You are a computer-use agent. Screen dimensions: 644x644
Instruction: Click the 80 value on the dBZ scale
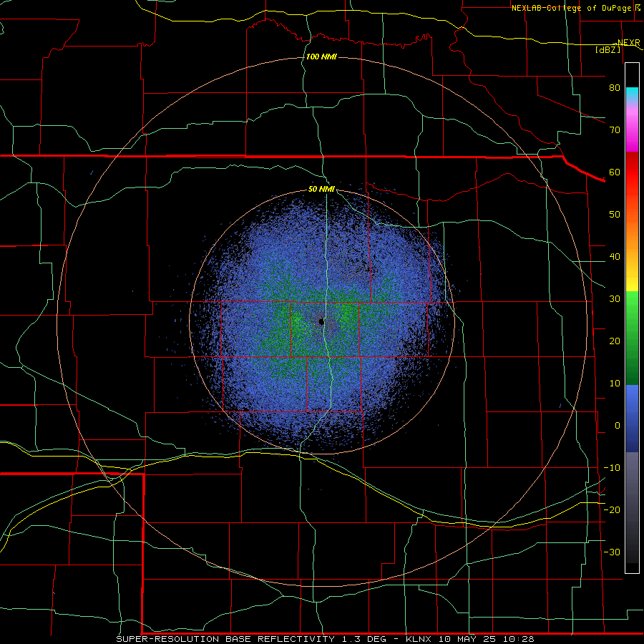[615, 88]
